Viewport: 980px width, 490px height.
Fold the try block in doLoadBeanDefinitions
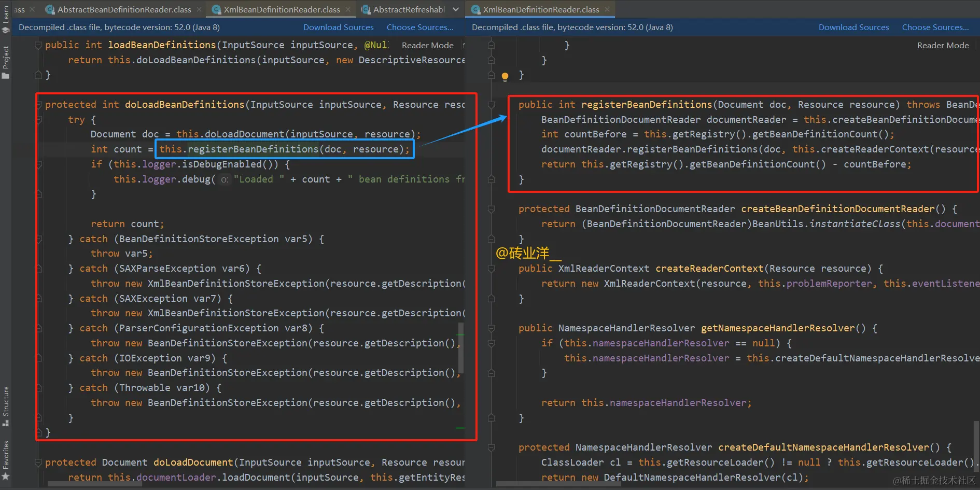click(x=38, y=120)
